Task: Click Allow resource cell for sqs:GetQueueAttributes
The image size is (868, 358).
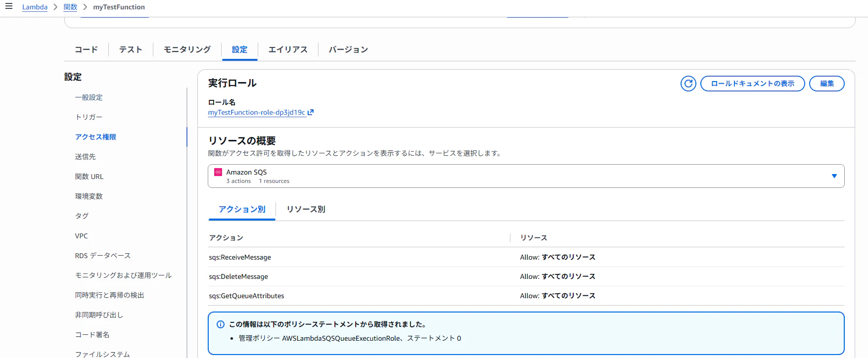Action: [x=558, y=296]
